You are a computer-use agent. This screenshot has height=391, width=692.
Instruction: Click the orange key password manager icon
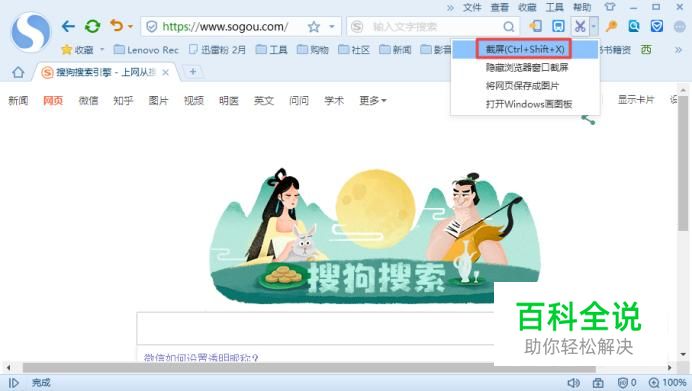point(611,26)
